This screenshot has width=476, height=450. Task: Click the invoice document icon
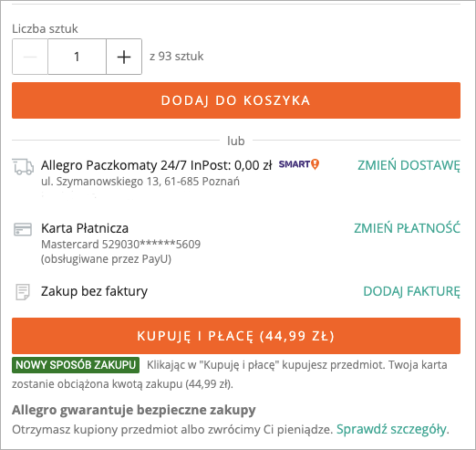pos(23,292)
